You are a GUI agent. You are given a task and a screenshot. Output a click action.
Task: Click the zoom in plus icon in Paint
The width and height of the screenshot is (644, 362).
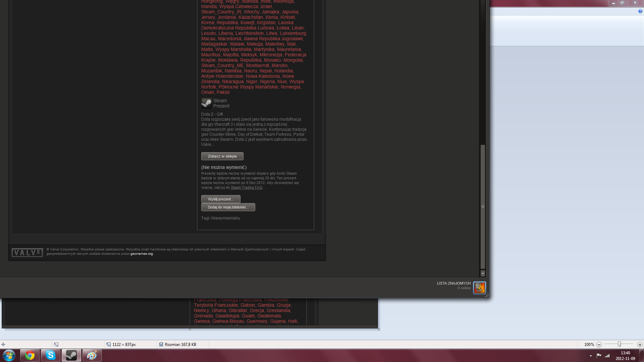point(640,345)
